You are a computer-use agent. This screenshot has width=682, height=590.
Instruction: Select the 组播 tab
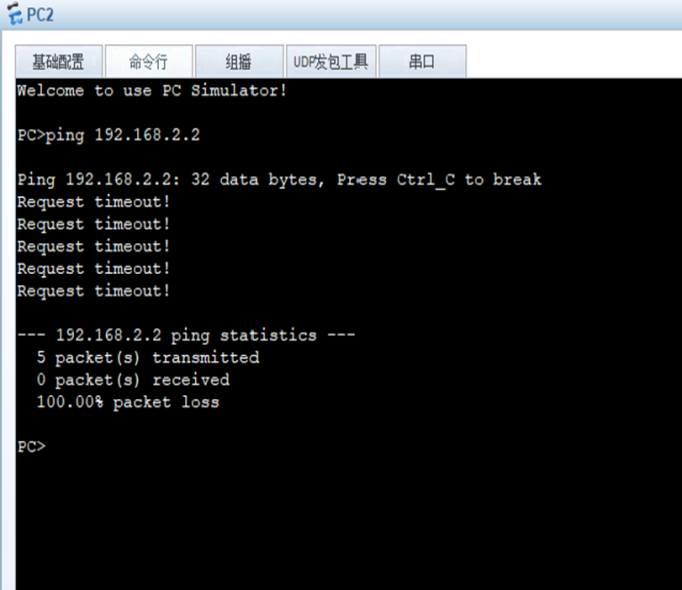tap(238, 62)
